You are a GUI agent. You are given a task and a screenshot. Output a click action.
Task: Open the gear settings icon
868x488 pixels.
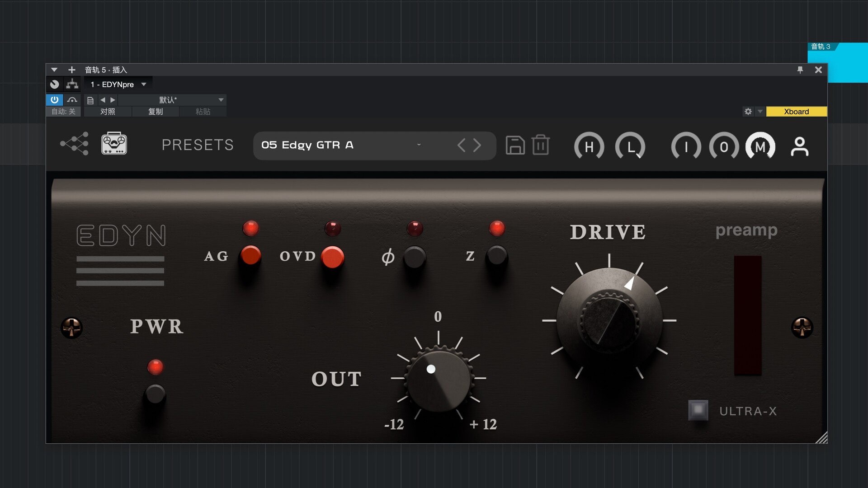(748, 112)
